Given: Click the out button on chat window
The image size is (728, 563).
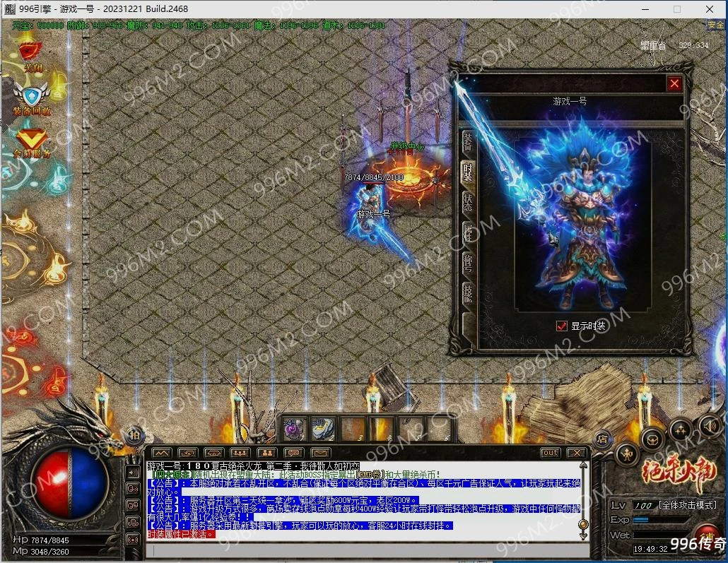Looking at the screenshot, I should [x=550, y=453].
